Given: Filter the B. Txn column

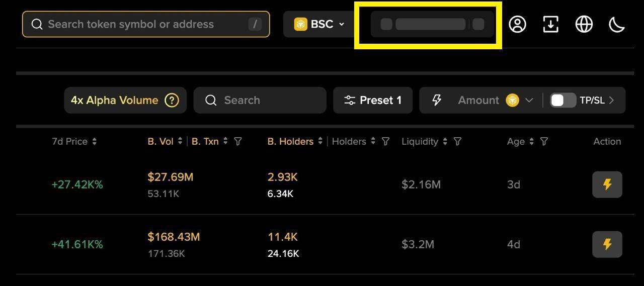Looking at the screenshot, I should click(238, 142).
